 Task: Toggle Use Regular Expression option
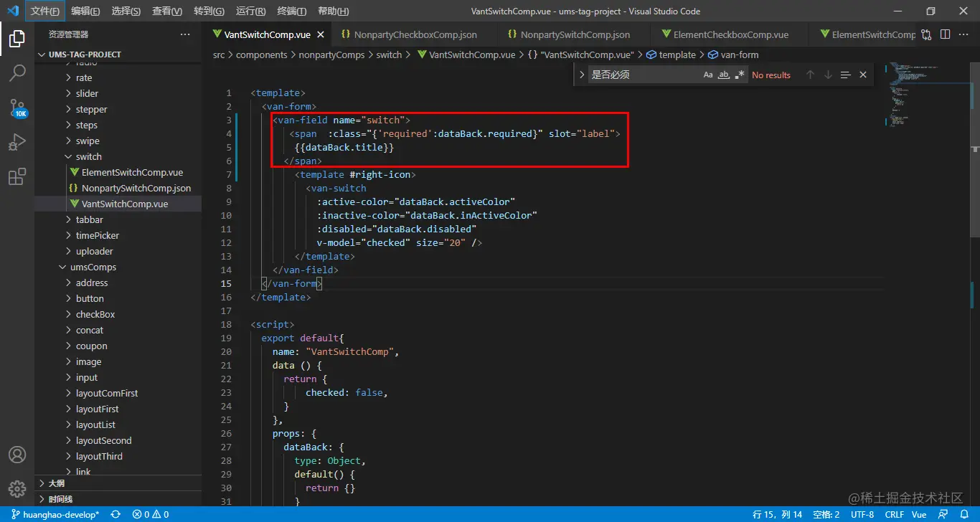coord(740,75)
